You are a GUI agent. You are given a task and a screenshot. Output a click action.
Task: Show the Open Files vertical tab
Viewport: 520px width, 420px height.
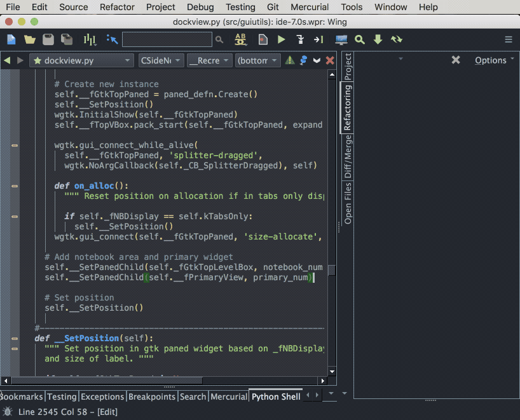(x=347, y=203)
